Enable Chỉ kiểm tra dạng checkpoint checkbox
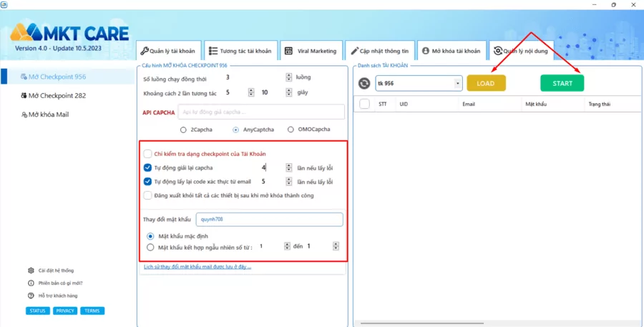The width and height of the screenshot is (644, 327). pyautogui.click(x=147, y=153)
